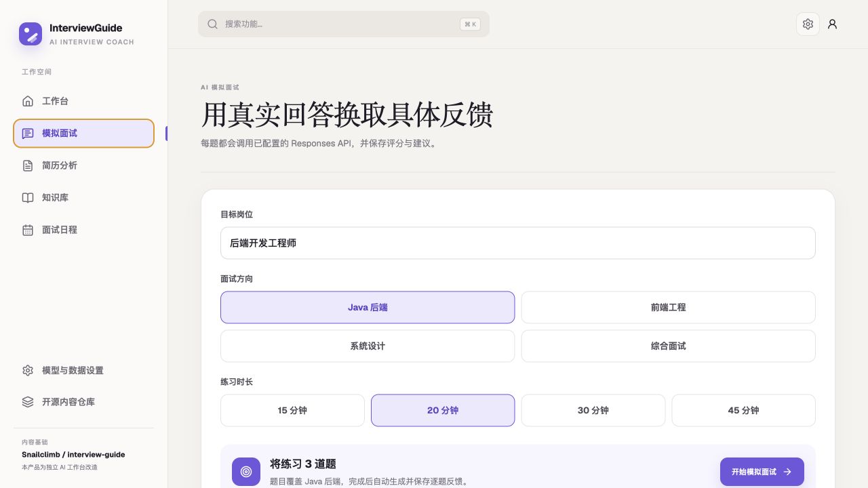Open the user profile icon

tap(833, 24)
